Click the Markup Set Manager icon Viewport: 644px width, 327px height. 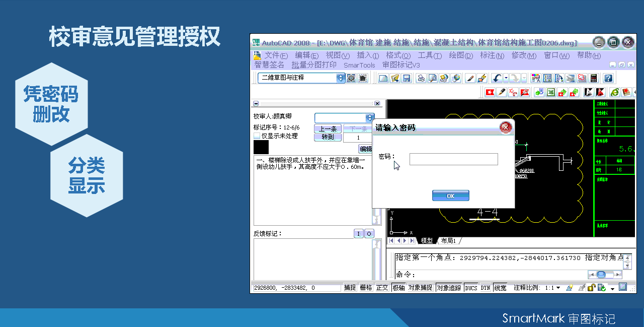[x=582, y=79]
